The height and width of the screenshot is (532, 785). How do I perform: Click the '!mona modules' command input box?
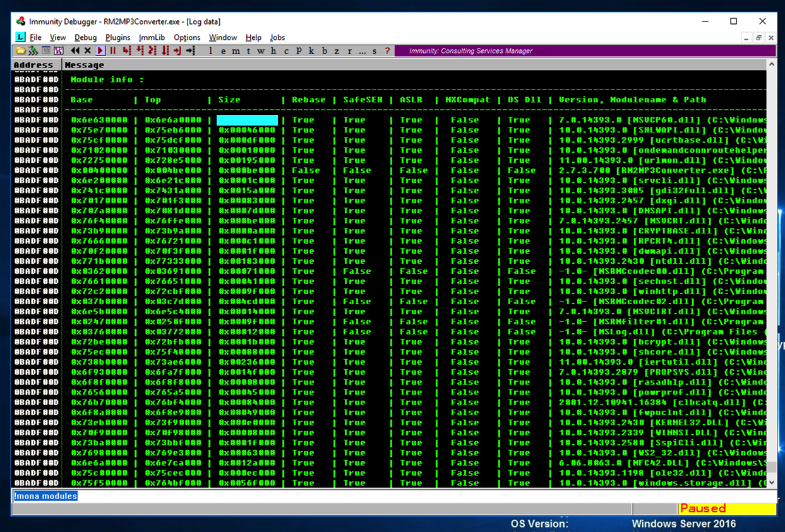tap(393, 496)
